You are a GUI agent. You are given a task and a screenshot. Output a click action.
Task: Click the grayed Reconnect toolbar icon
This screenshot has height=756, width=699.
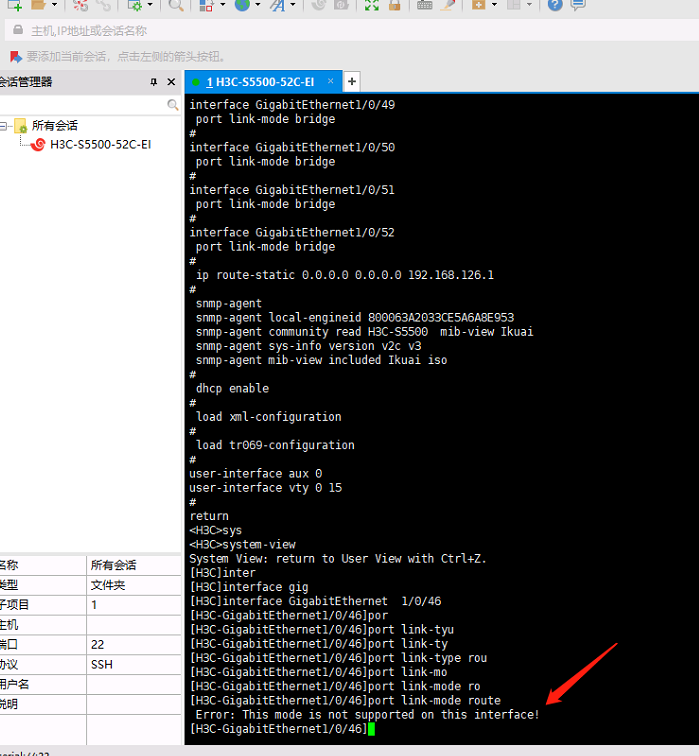coord(104,5)
